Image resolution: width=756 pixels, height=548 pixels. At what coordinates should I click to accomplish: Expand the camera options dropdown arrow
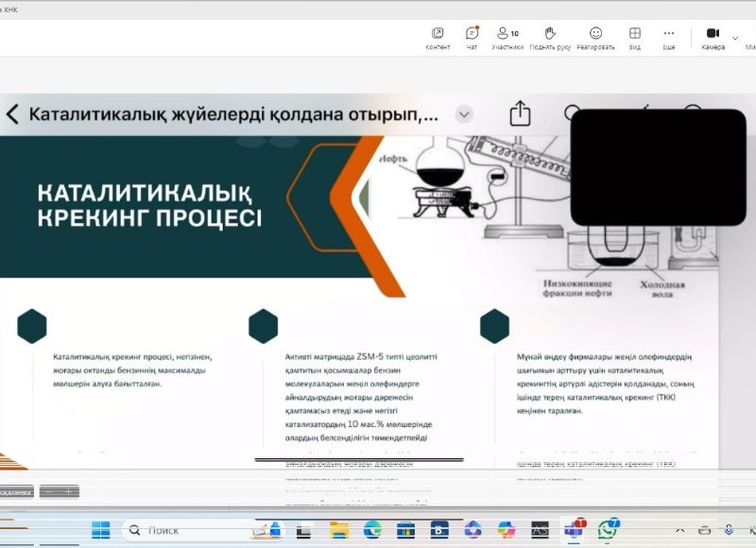pos(735,38)
